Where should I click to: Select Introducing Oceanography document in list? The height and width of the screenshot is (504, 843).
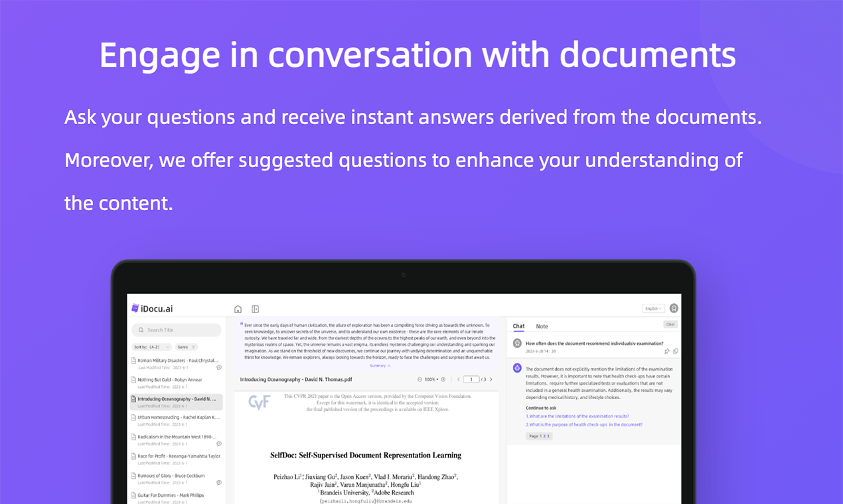pyautogui.click(x=177, y=402)
